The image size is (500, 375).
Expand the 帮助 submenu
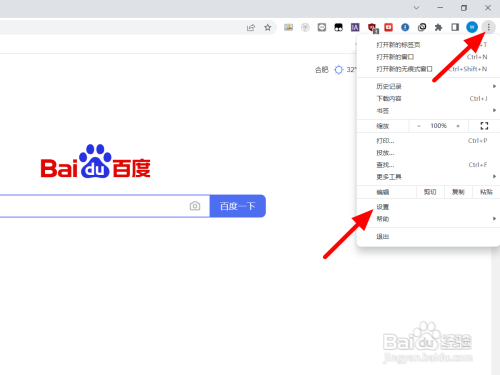click(428, 219)
